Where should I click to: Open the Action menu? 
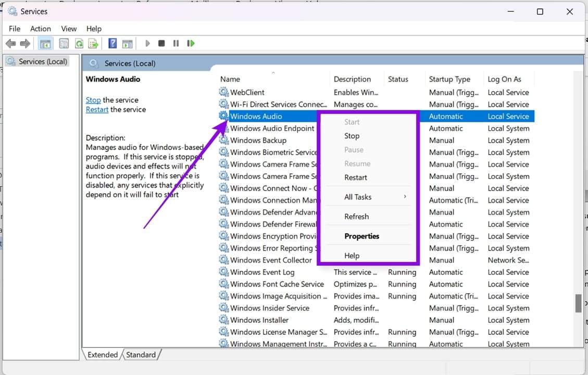pyautogui.click(x=41, y=29)
